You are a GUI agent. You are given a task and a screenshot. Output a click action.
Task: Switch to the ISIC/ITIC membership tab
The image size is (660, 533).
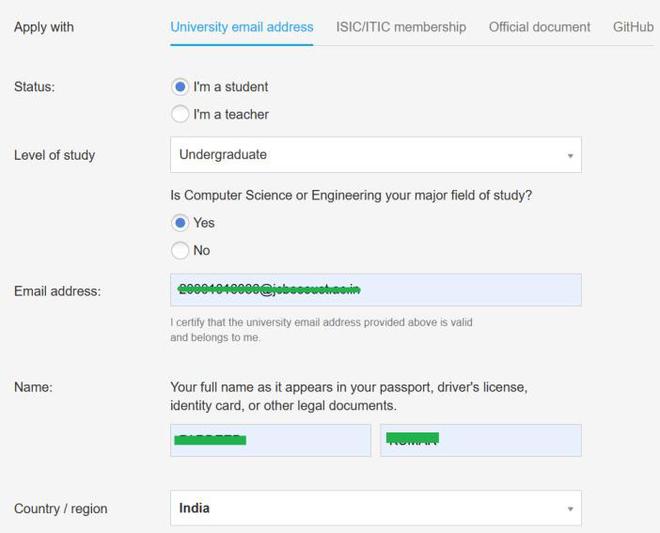(400, 27)
